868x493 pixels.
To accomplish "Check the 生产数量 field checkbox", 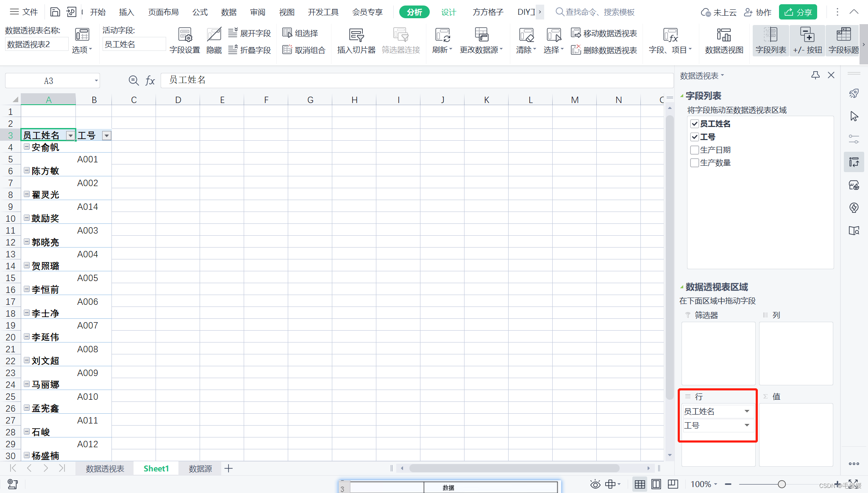I will coord(694,163).
